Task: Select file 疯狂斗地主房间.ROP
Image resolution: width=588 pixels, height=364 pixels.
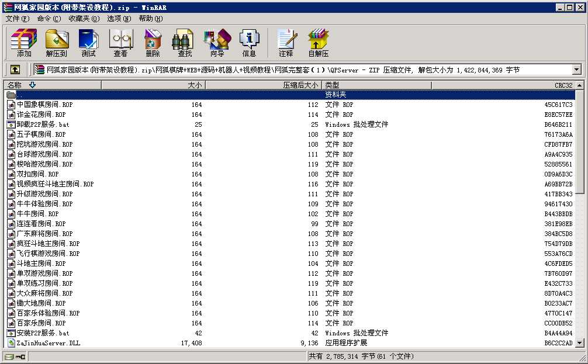Action: (x=49, y=244)
